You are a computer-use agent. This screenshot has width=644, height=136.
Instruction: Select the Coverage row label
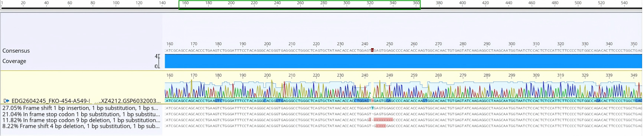[14, 61]
